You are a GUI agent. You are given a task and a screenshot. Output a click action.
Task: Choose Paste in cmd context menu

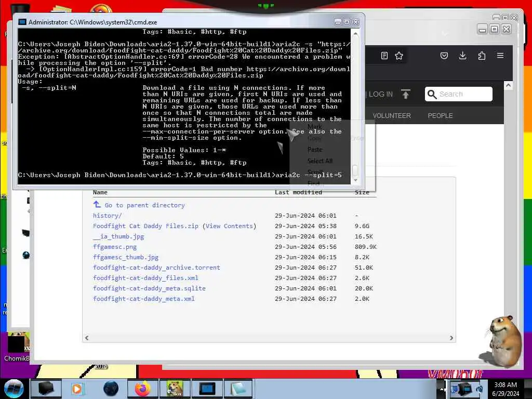tap(315, 150)
